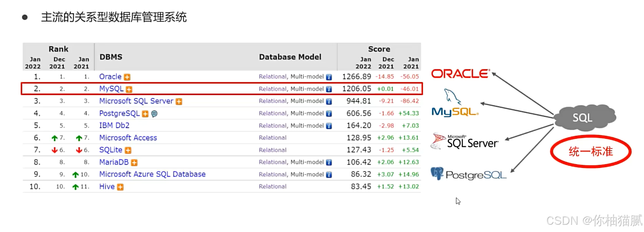Click the PostgreSQL elephant logo
Screen dimensions: 644x232
468,174
